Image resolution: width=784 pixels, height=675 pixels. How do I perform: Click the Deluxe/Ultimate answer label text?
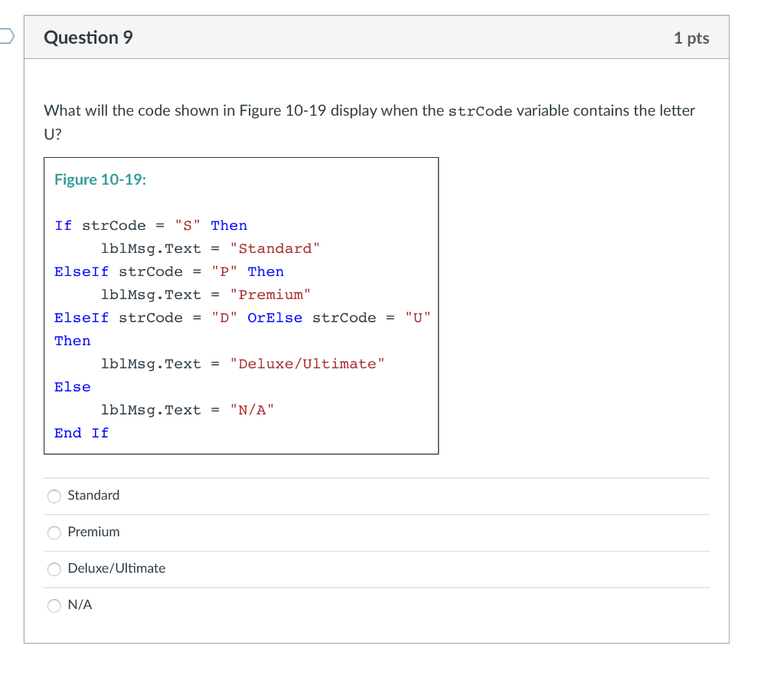tap(116, 569)
